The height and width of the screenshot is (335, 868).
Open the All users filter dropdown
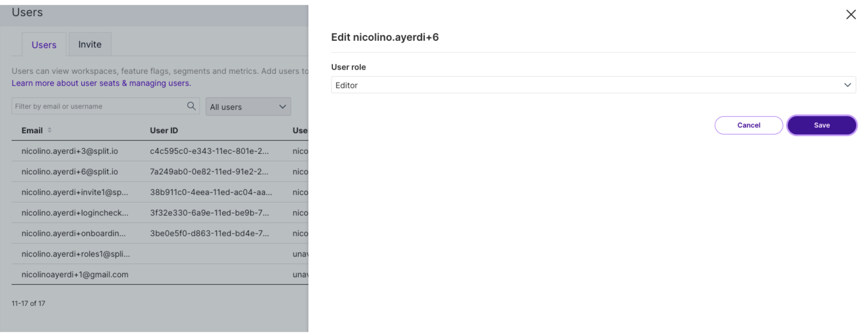pos(248,107)
